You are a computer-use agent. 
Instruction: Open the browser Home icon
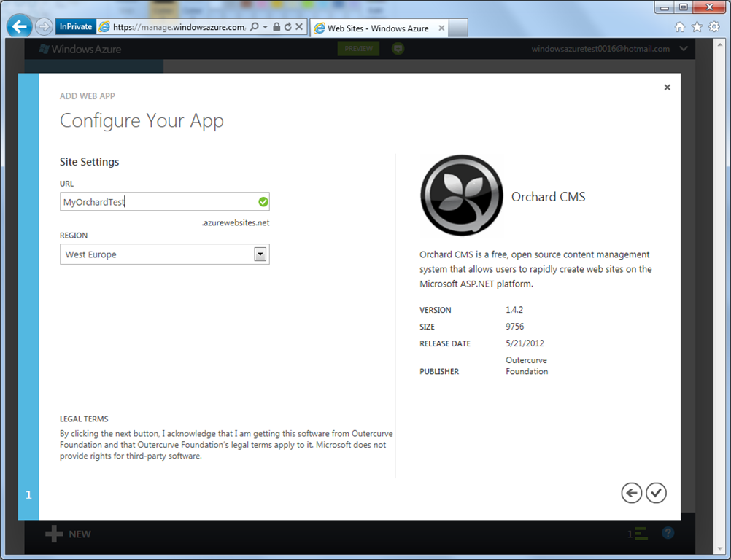click(680, 27)
